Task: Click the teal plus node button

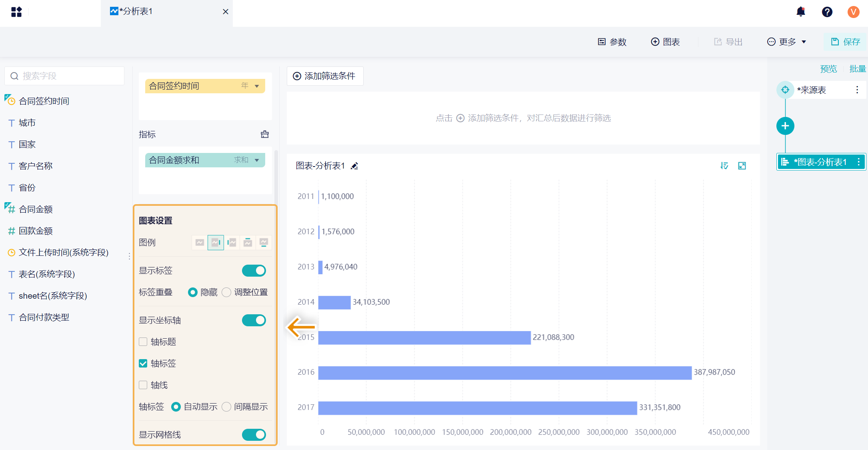Action: (785, 126)
